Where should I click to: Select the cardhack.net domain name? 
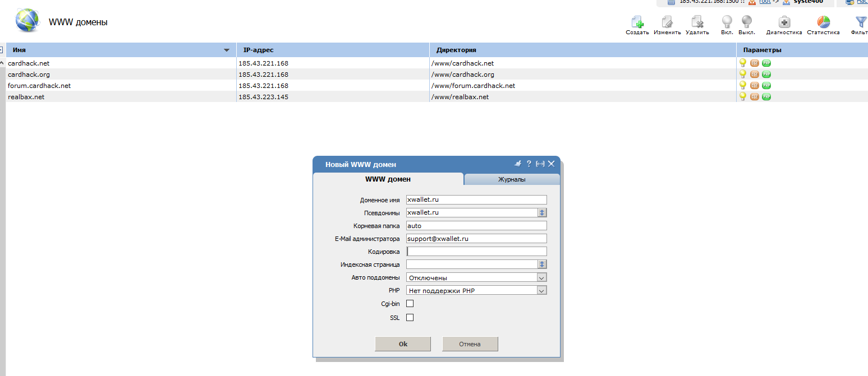click(x=29, y=63)
